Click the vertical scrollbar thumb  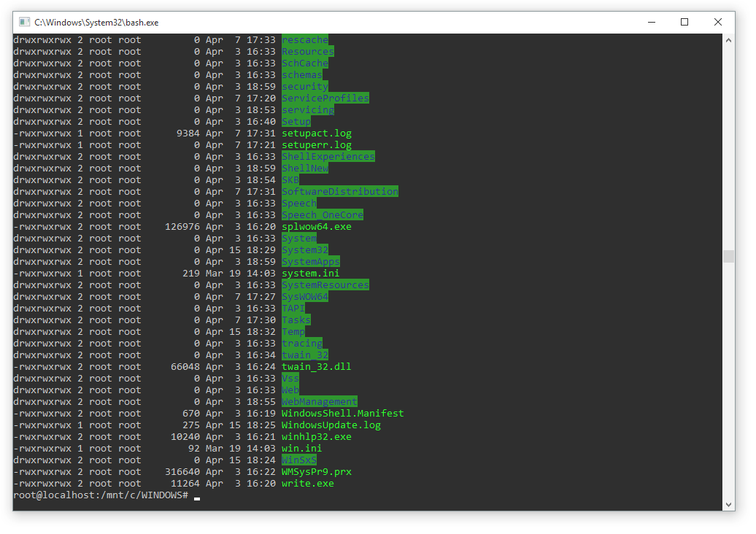pos(728,256)
